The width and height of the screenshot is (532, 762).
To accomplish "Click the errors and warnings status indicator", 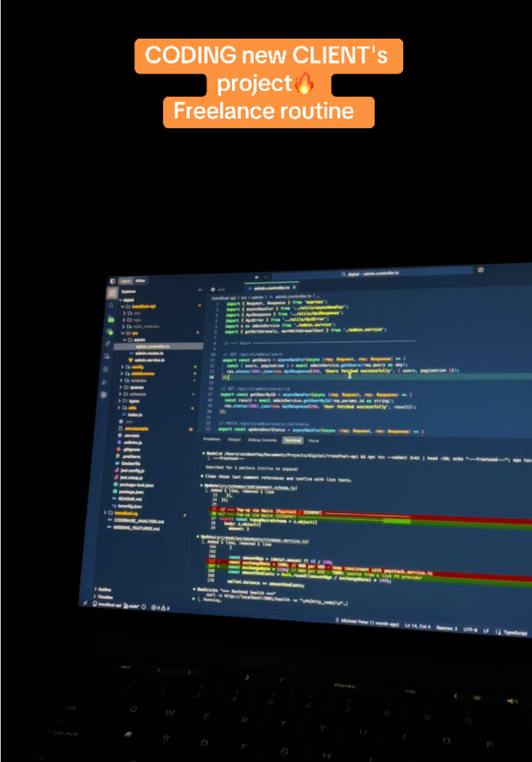I will coord(160,607).
